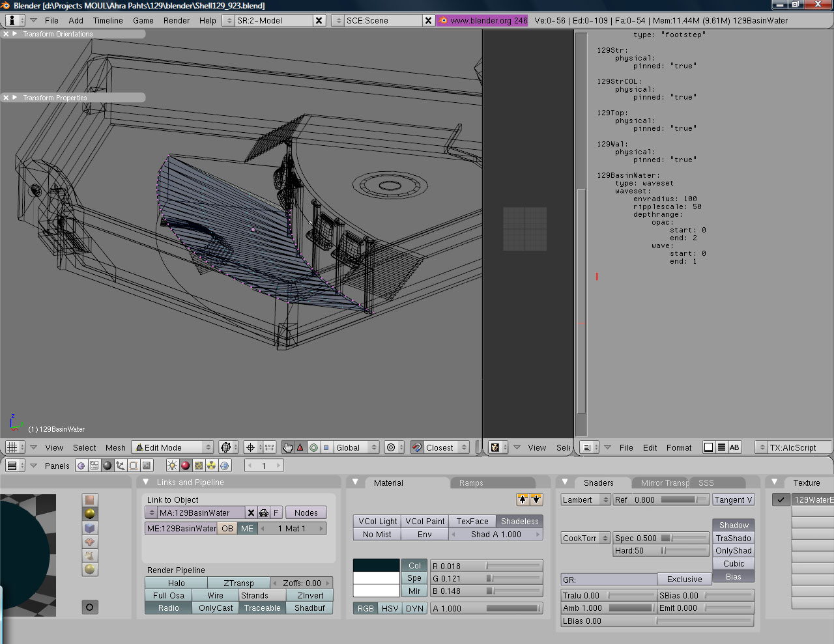Toggle Shadow shader option

tap(734, 525)
